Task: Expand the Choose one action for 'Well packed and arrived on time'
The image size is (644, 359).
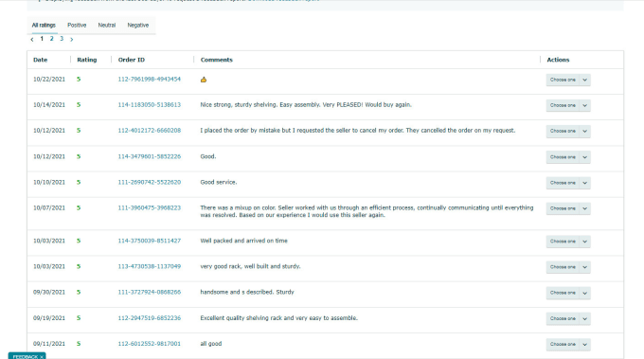Action: pyautogui.click(x=568, y=242)
